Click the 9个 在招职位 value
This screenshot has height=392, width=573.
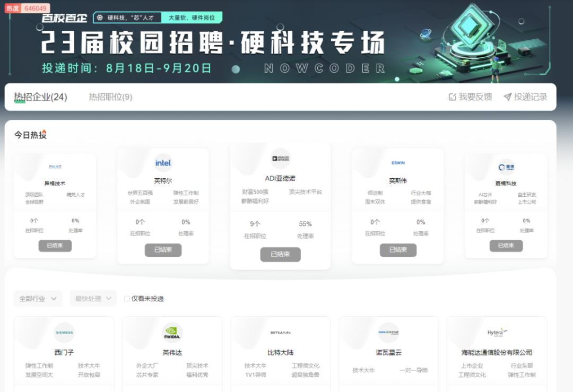pos(255,224)
